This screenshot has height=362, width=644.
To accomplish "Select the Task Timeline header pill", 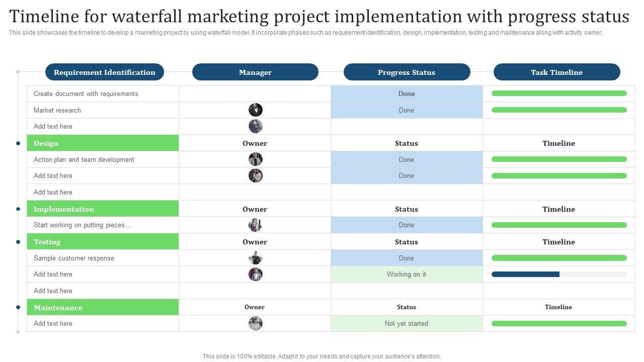I will (556, 72).
